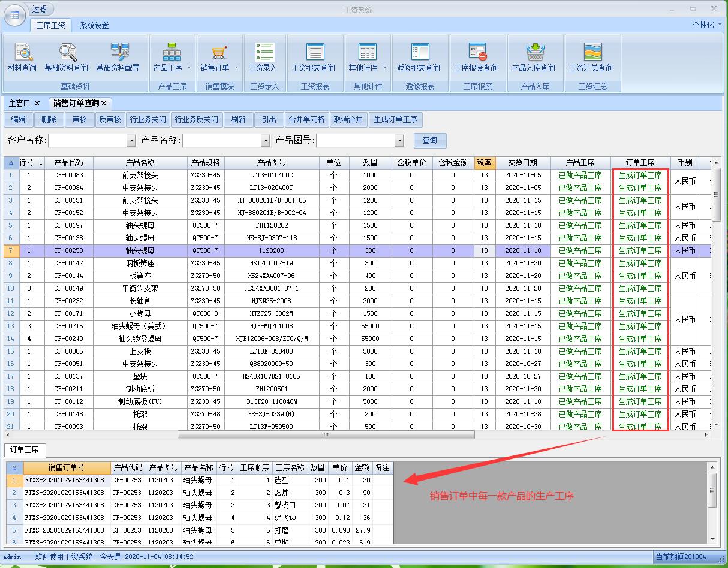Expand 销售订单 dropdown arrow in ribbon
728x568 pixels.
point(236,68)
